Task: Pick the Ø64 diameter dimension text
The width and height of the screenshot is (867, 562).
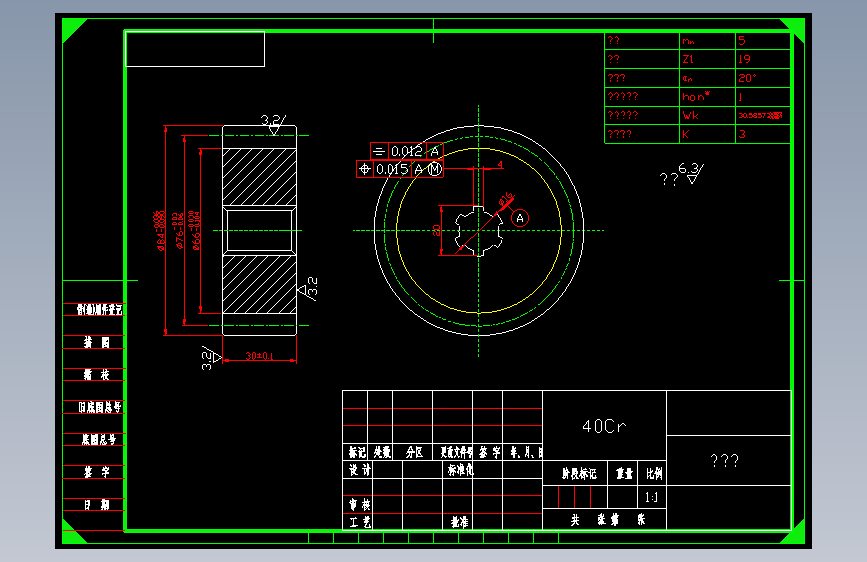Action: click(x=160, y=230)
